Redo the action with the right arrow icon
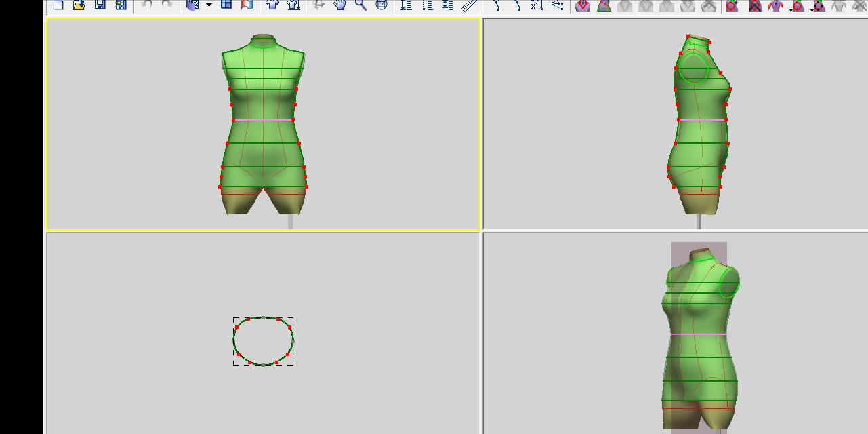Viewport: 868px width, 434px height. coord(167,5)
